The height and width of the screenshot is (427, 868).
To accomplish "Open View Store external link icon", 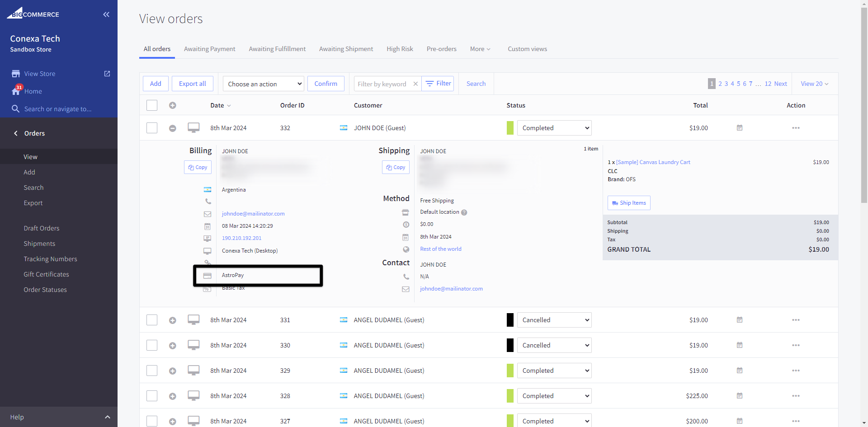I will tap(107, 74).
